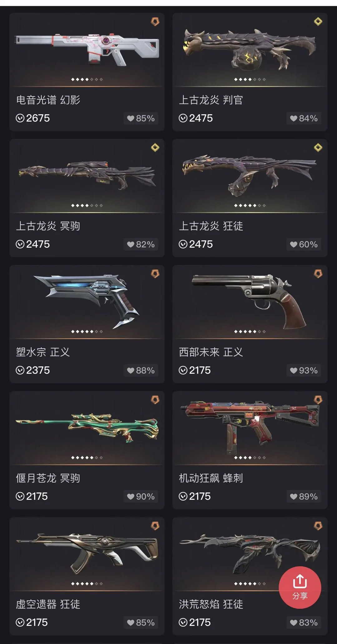
Task: Click the tier badge on 机动狂飙 蜂刺 card
Action: tap(318, 399)
